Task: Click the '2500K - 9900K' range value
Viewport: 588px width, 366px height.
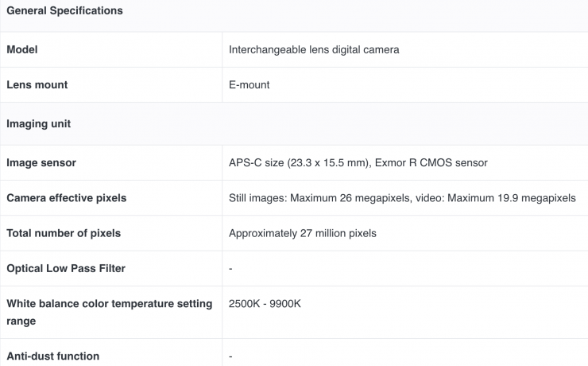Action: click(x=265, y=304)
